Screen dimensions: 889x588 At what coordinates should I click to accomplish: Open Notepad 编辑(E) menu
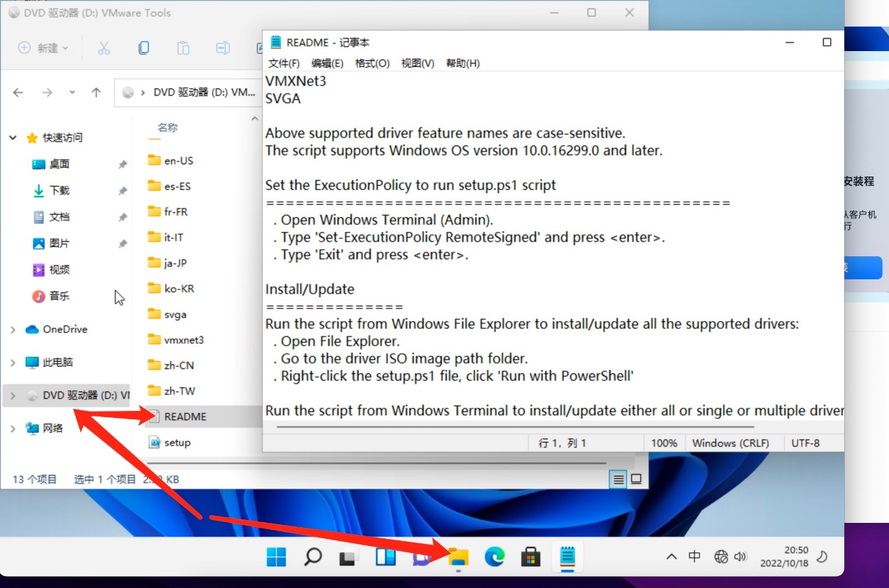327,63
